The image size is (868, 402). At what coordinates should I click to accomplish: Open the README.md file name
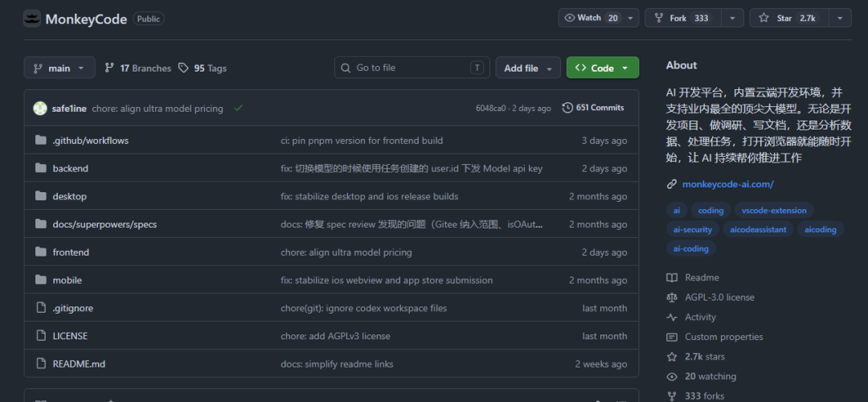[79, 363]
